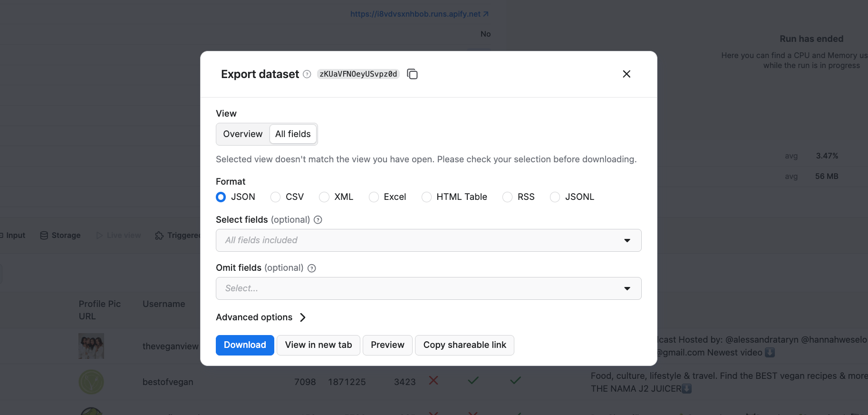Click the 3423 value in the bestofvegan row
The image size is (868, 415).
[405, 382]
